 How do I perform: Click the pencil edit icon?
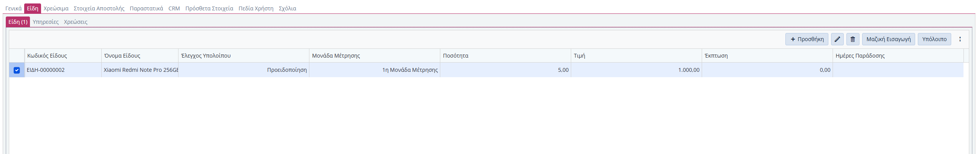coord(837,39)
